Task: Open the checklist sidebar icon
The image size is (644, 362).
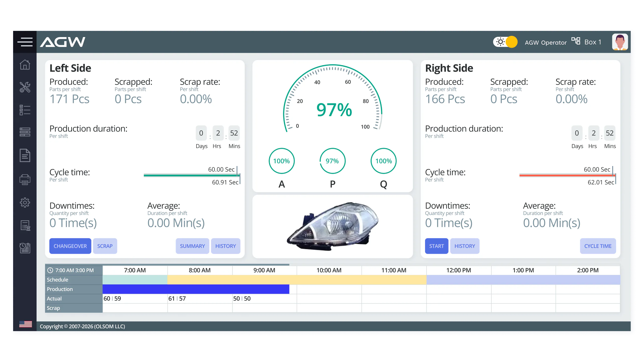Action: tap(25, 110)
